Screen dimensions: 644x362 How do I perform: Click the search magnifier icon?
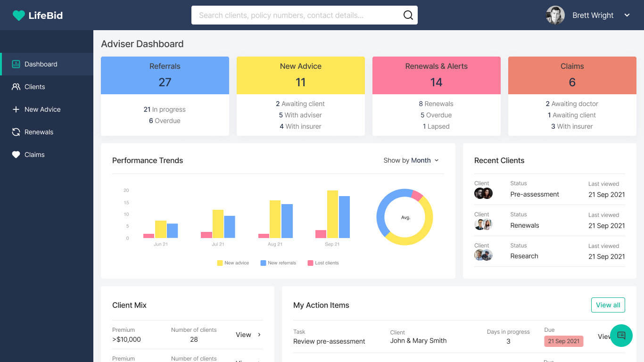[x=407, y=15]
